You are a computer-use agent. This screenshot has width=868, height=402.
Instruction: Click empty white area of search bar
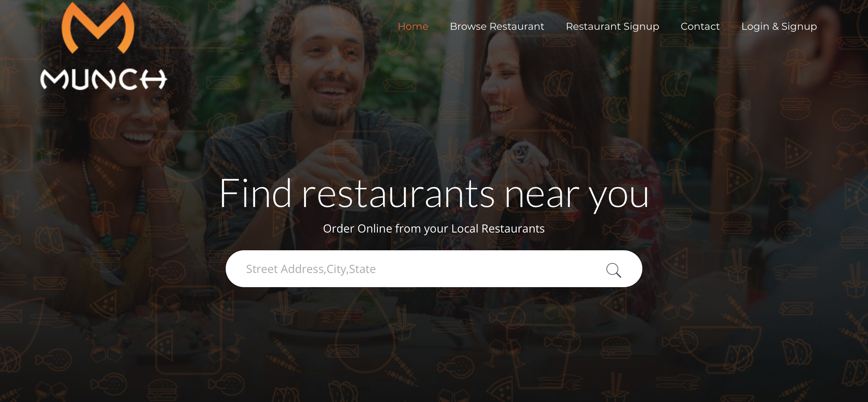tap(490, 269)
